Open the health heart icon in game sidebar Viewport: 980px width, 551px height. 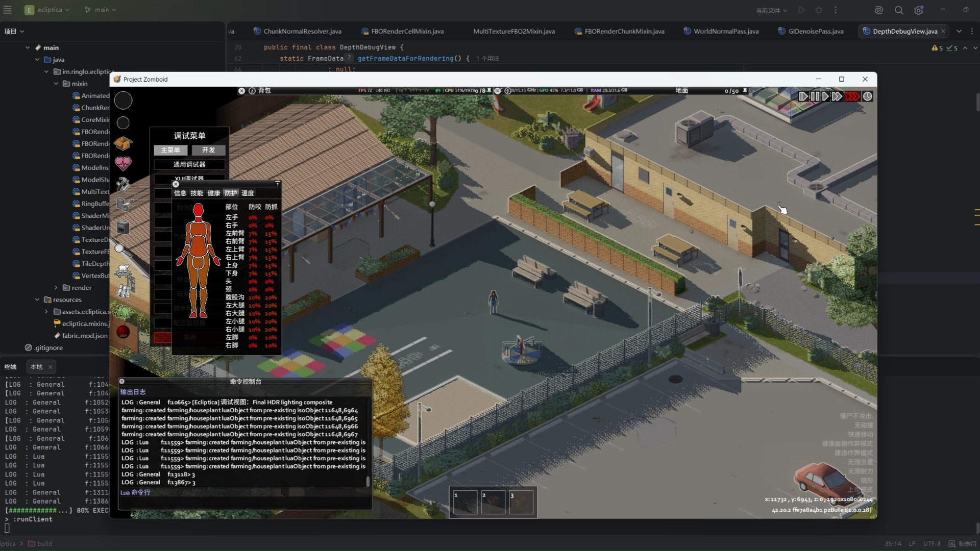[x=123, y=163]
